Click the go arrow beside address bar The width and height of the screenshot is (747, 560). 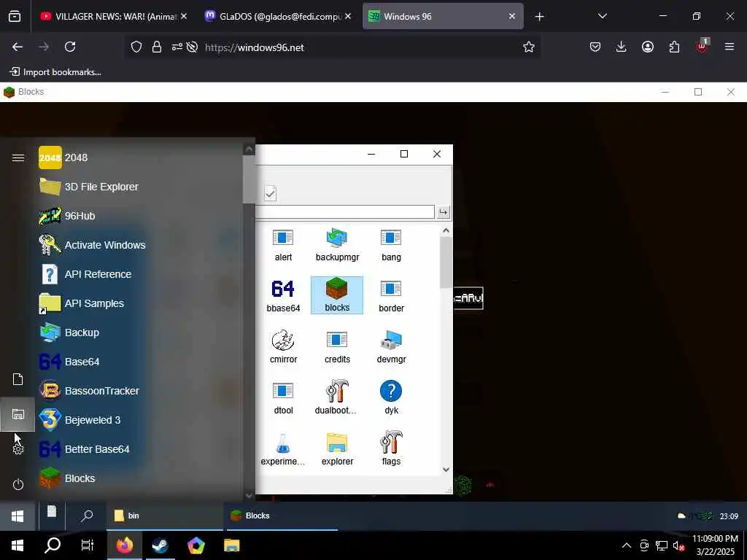444,212
